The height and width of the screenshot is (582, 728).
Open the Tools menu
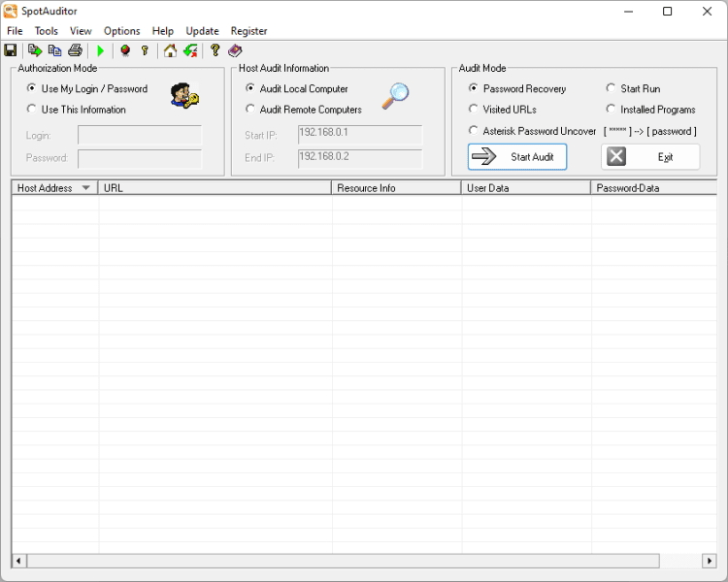tap(46, 31)
